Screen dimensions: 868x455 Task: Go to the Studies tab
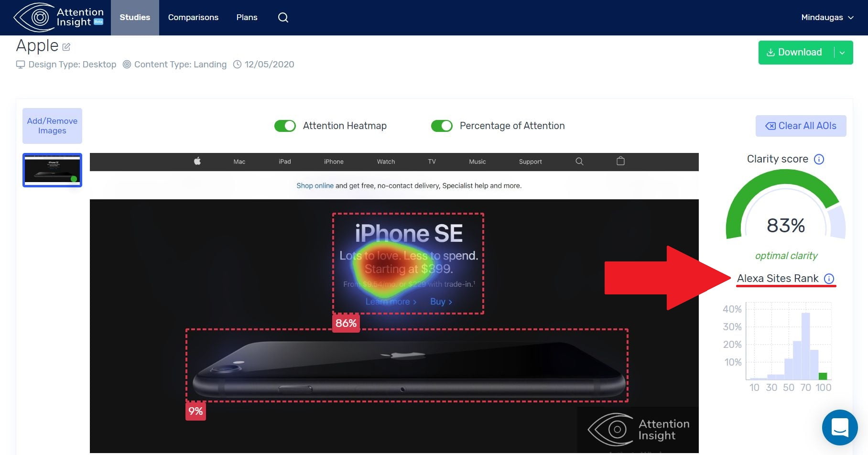tap(135, 17)
